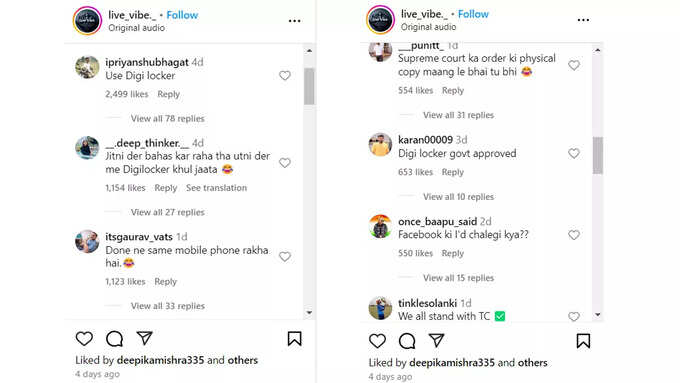Open three-dot options on left post
This screenshot has width=680, height=383.
294,21
